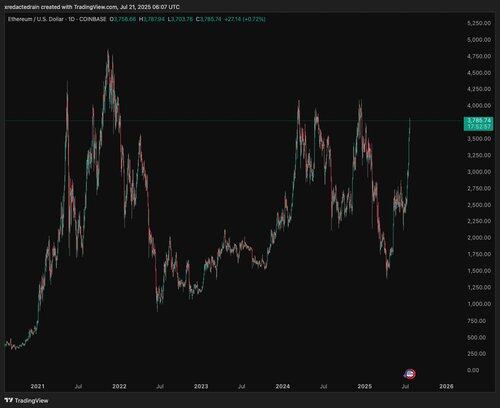Click the 2025 label on time axis
The height and width of the screenshot is (408, 500).
pos(364,386)
